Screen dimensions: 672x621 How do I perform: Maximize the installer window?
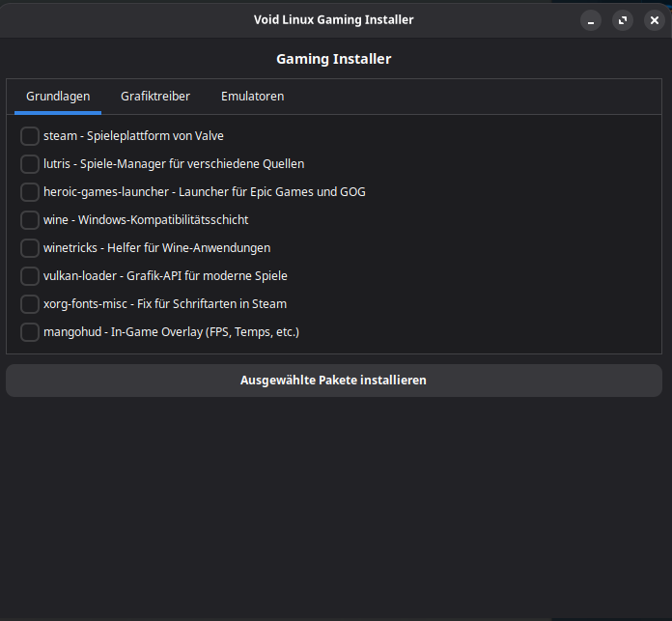click(623, 20)
